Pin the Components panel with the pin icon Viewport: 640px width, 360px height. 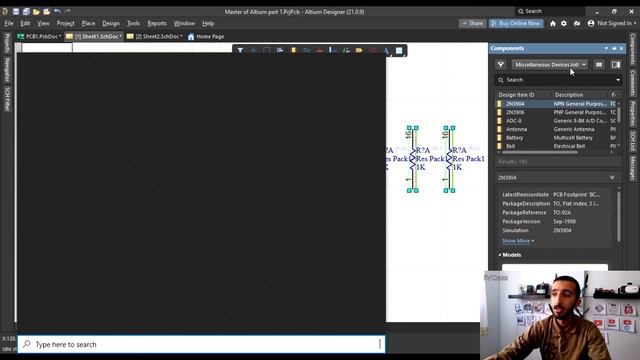614,49
